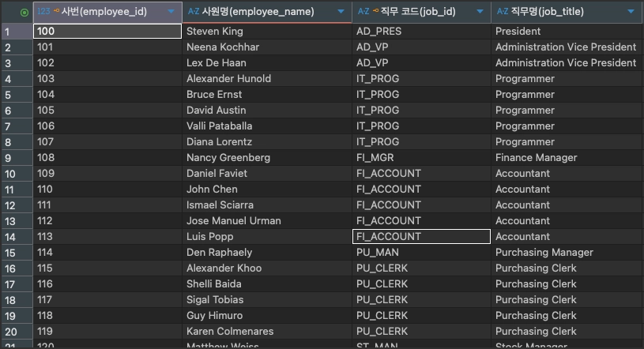Click the cell 'Neena Kochhar'

click(x=267, y=47)
